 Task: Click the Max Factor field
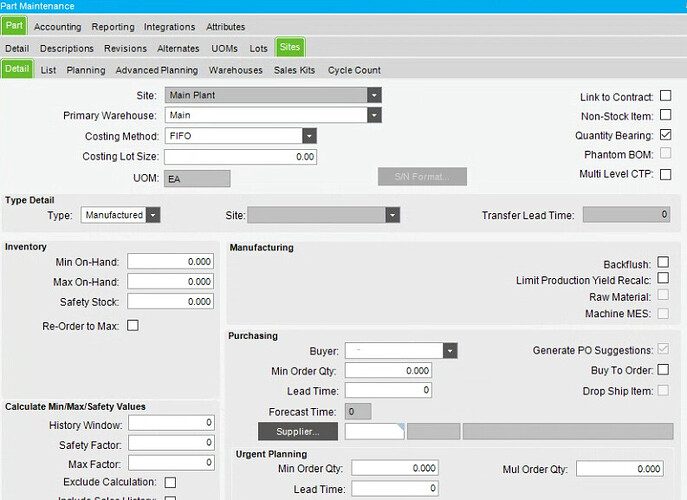click(171, 462)
